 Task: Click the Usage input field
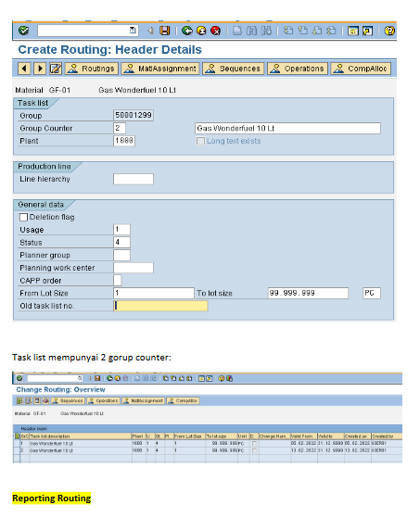[121, 230]
